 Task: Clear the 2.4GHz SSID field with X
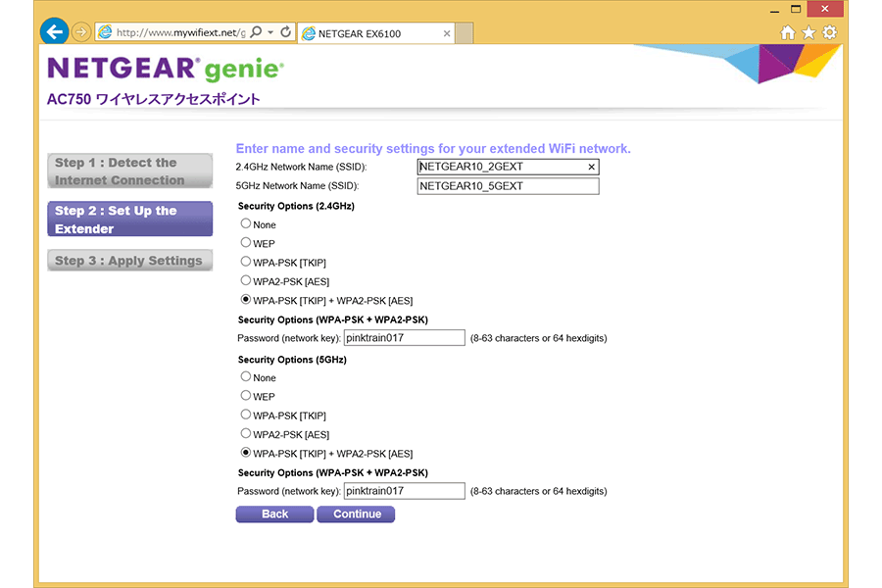point(591,168)
